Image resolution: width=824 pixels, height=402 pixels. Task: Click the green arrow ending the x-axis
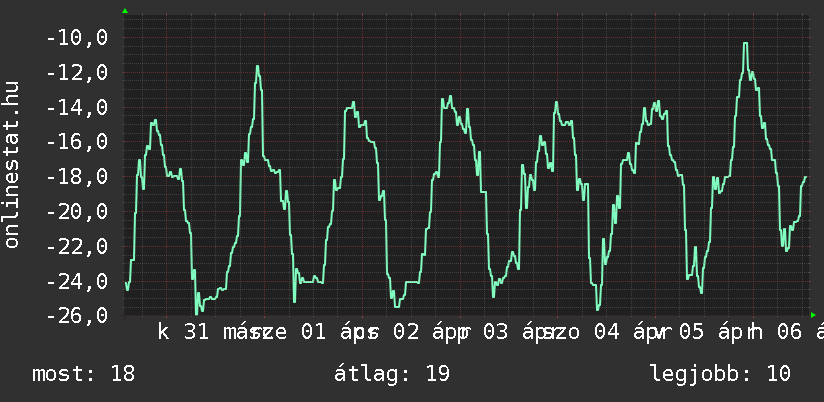[x=813, y=315]
